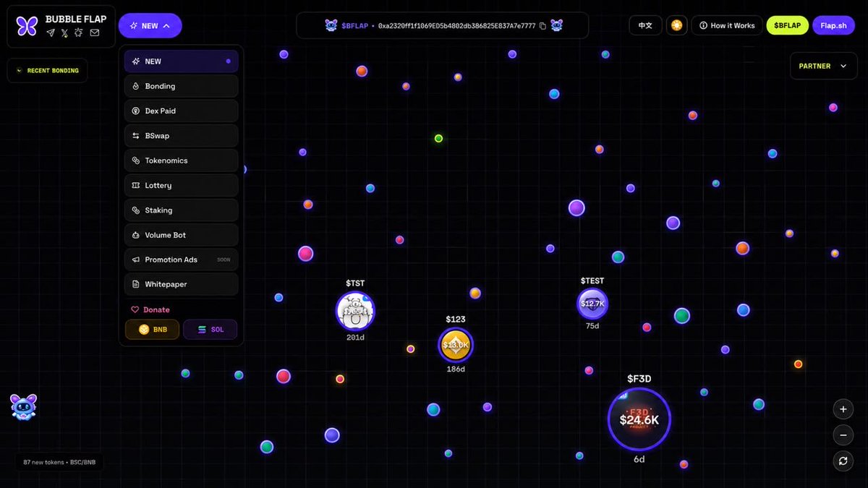Switch language to 中文

coord(645,25)
